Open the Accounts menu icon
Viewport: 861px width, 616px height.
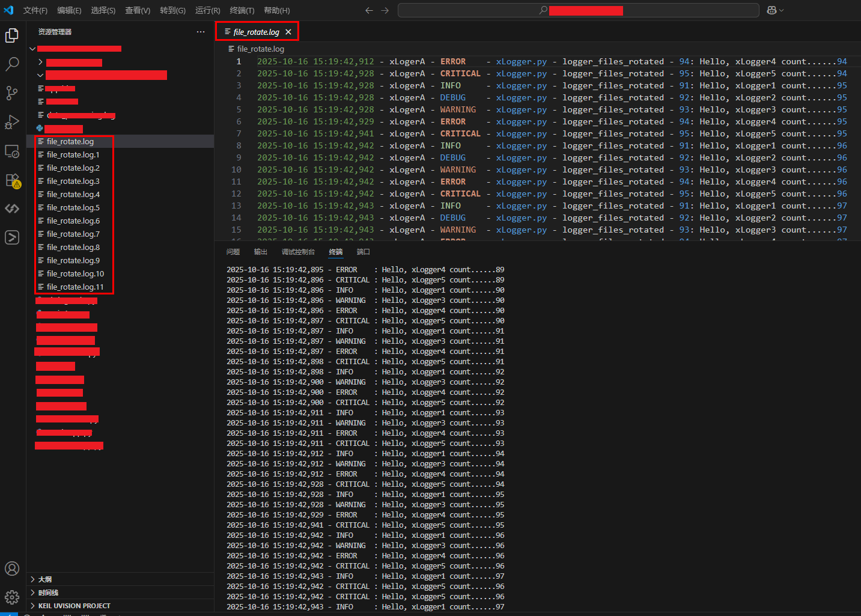tap(12, 569)
